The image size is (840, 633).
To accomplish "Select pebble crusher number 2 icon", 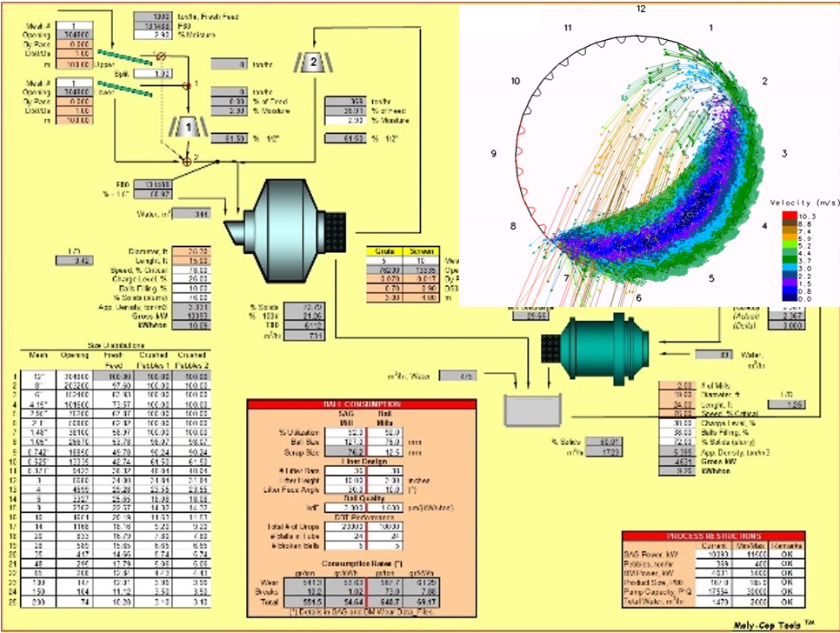I will [311, 61].
